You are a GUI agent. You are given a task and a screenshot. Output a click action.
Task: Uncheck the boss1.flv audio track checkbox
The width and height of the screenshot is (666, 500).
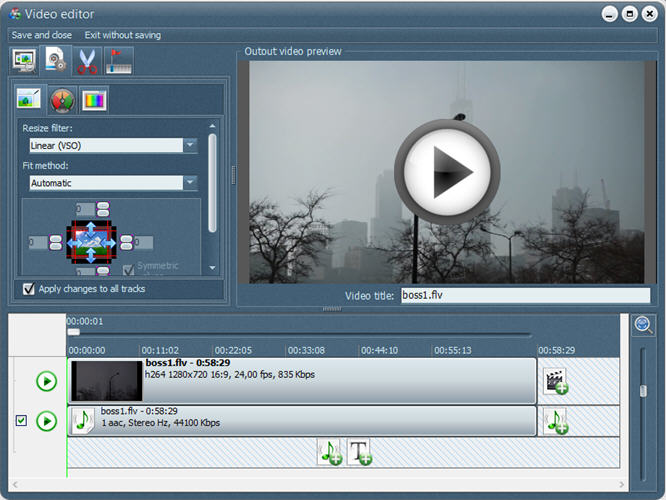22,421
